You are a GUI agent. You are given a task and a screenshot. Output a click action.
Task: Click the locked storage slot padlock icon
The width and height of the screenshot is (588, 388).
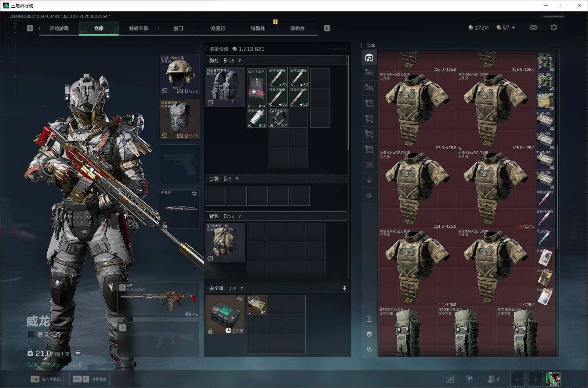[369, 180]
